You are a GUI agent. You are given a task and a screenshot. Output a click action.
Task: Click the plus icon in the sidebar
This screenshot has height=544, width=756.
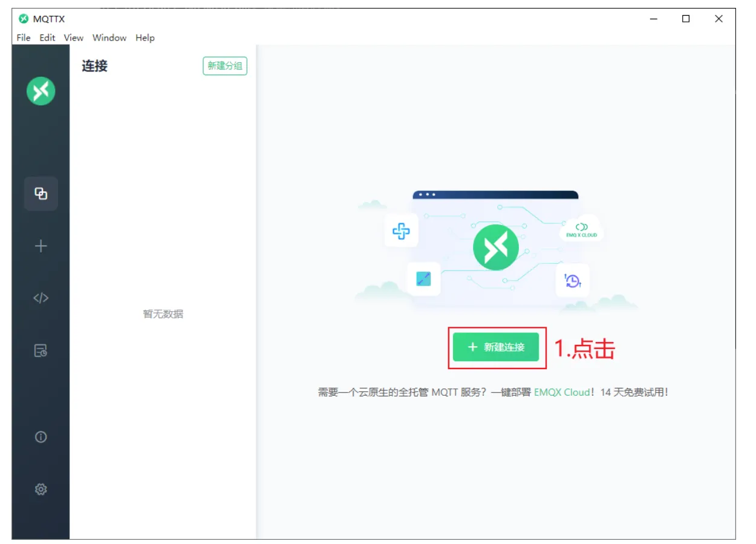(41, 246)
